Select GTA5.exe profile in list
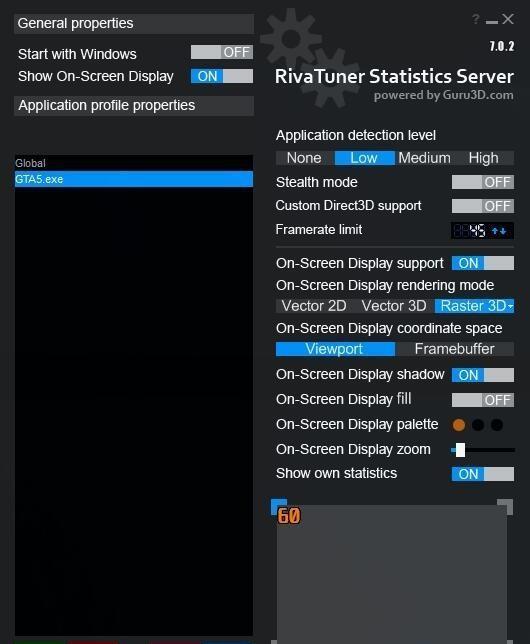This screenshot has height=644, width=530. [x=134, y=179]
